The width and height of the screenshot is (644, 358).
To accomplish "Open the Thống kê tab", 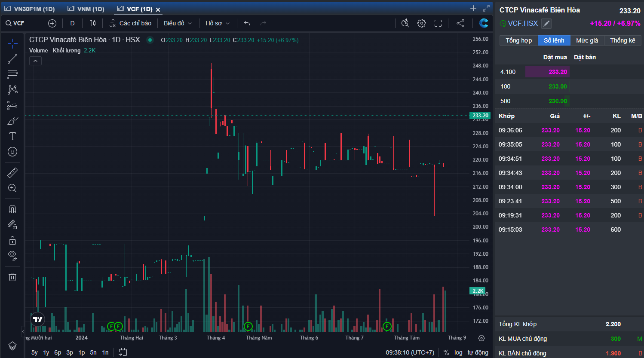I will click(622, 40).
